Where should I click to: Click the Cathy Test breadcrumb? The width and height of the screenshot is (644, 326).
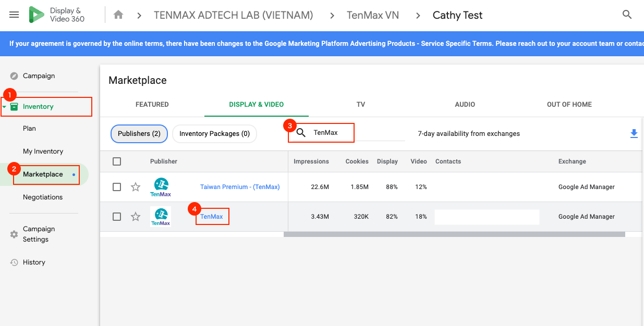click(x=458, y=15)
